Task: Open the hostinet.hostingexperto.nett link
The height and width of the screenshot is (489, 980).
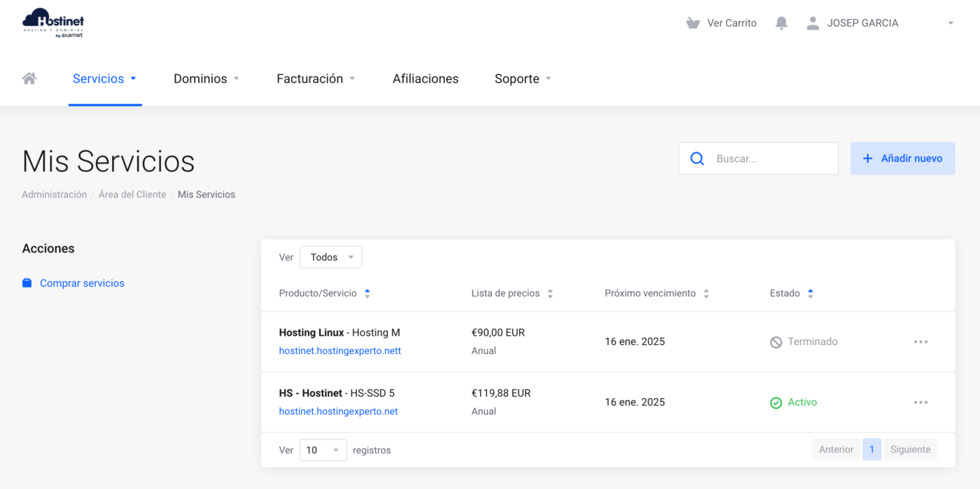Action: point(340,351)
